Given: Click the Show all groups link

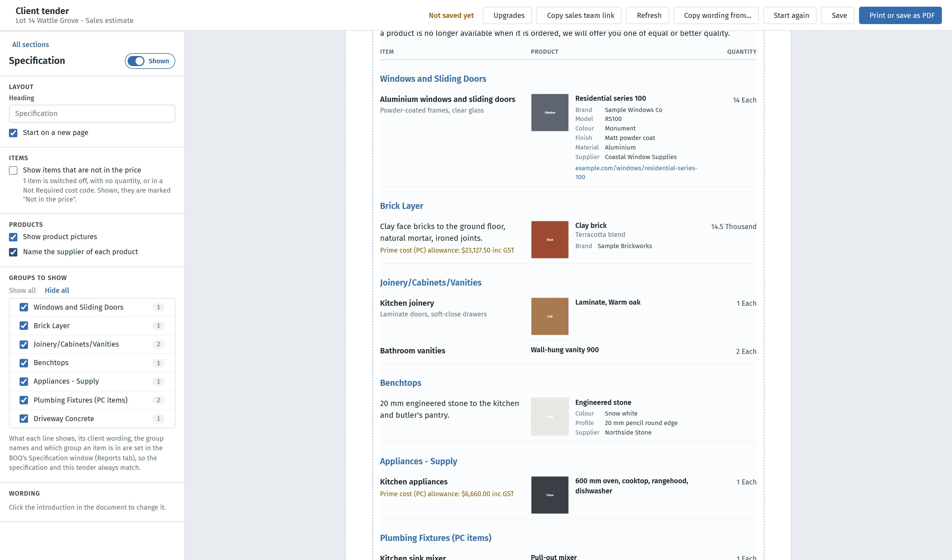Looking at the screenshot, I should coord(22,290).
